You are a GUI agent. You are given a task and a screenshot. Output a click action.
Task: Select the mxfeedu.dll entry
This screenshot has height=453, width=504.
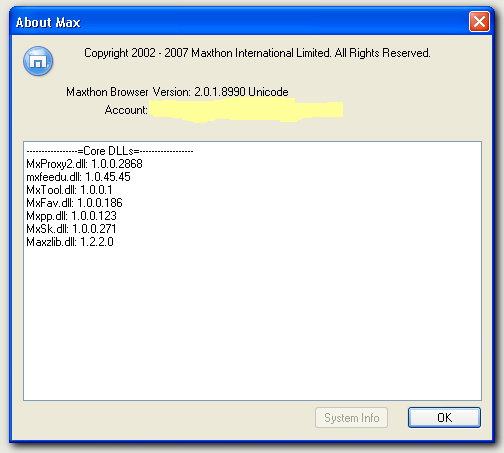pyautogui.click(x=78, y=177)
